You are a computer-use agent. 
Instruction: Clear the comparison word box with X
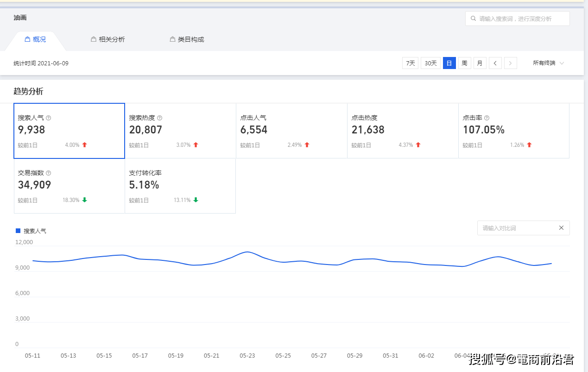tap(561, 228)
